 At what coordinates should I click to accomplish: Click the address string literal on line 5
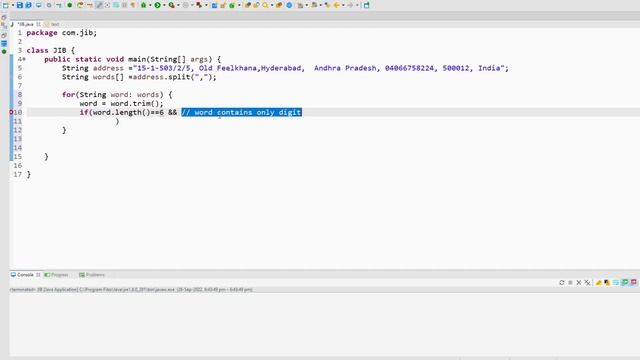319,68
